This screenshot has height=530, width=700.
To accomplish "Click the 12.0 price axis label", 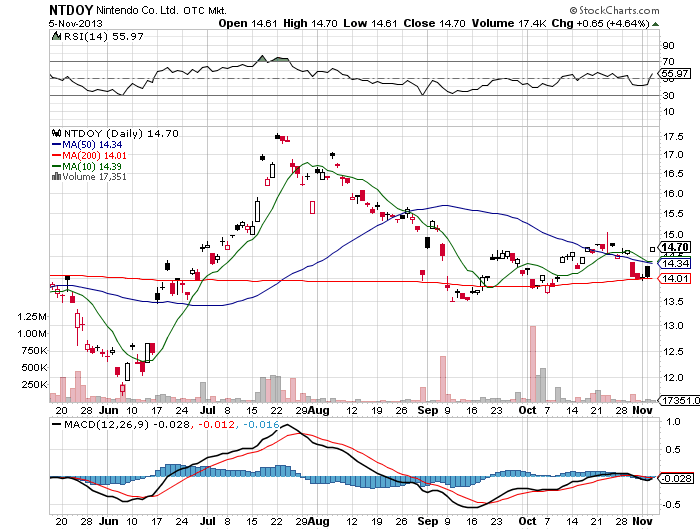I will tap(673, 378).
